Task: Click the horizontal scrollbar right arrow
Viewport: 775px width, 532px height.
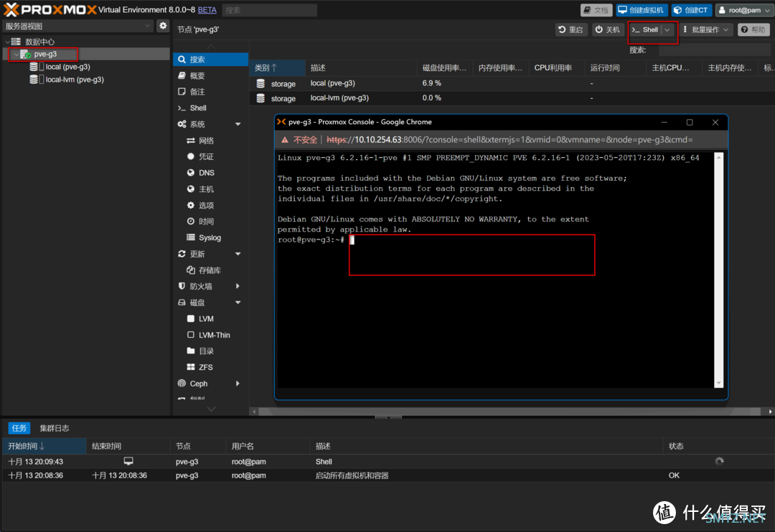Action: tap(769, 412)
